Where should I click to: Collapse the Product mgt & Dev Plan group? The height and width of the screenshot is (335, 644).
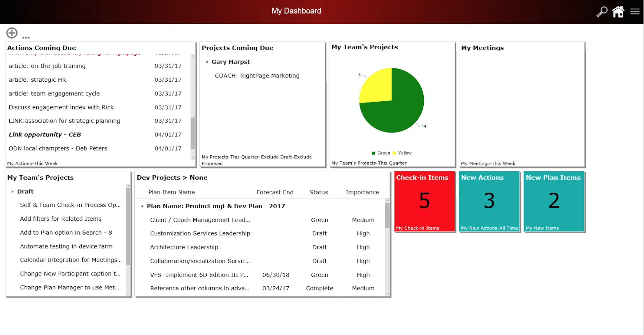tap(142, 206)
